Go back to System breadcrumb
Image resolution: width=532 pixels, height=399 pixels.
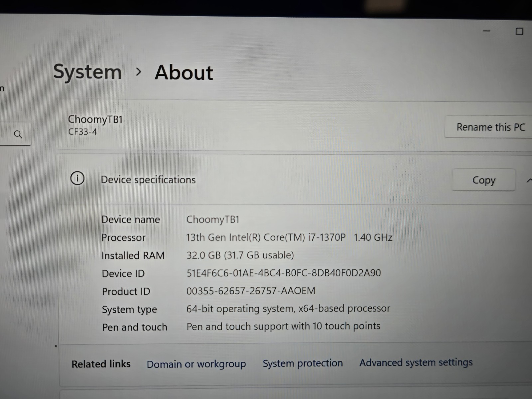click(87, 72)
